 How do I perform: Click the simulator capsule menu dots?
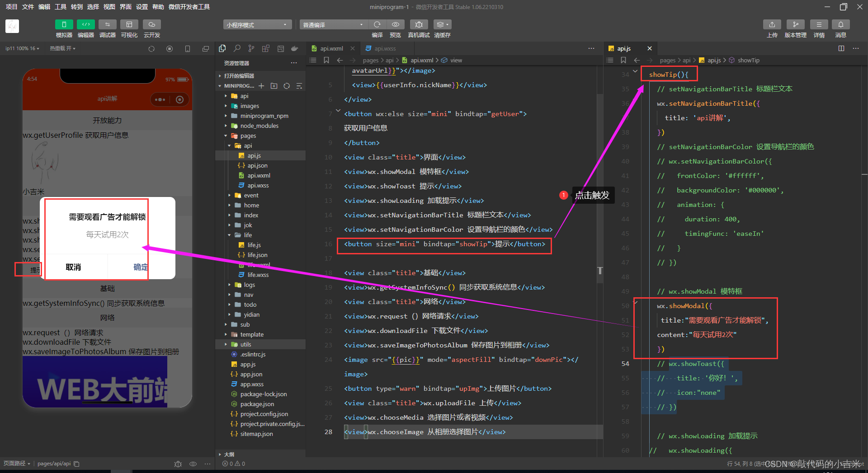160,99
